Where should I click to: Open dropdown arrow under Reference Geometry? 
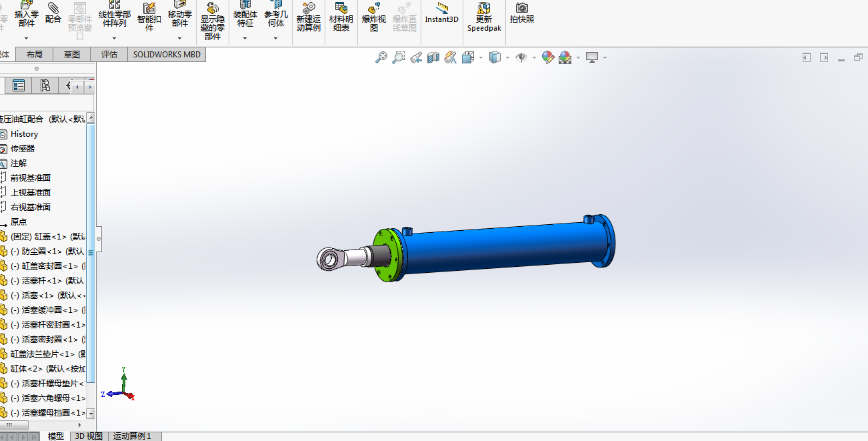pyautogui.click(x=276, y=38)
